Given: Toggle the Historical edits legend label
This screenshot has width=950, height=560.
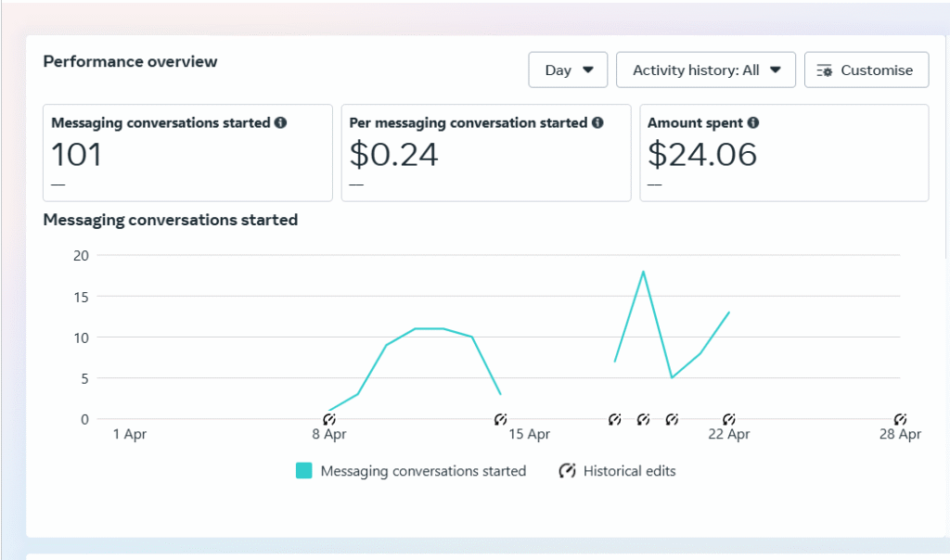Looking at the screenshot, I should tap(629, 471).
